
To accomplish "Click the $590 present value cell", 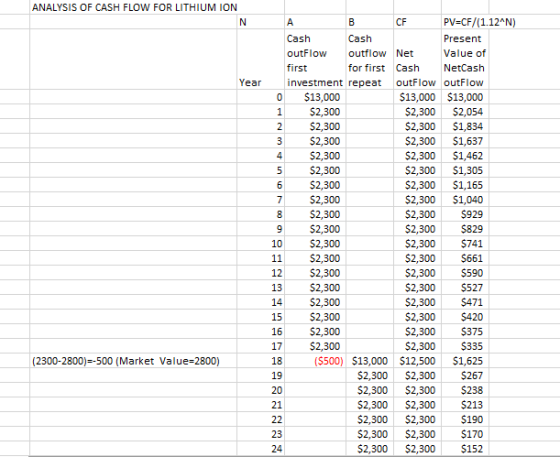I will (x=465, y=273).
